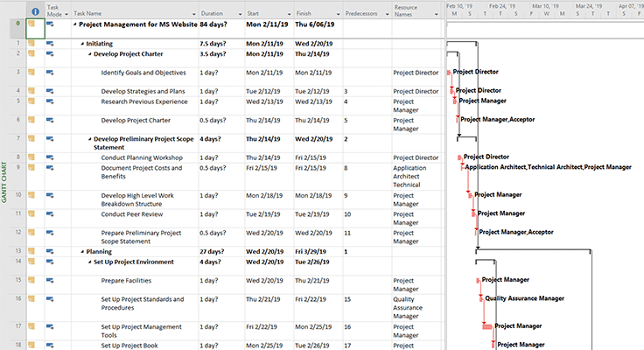Collapse the Develop Project Charter summary task
644x350 pixels.
click(90, 54)
